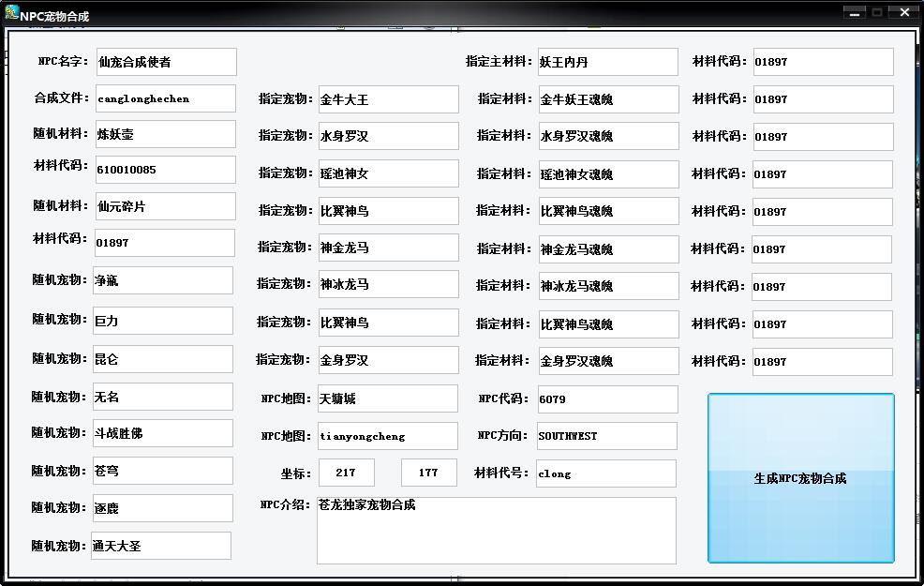Click the 随机材料 field showing 仙元碎片
This screenshot has width=924, height=586.
pyautogui.click(x=164, y=206)
